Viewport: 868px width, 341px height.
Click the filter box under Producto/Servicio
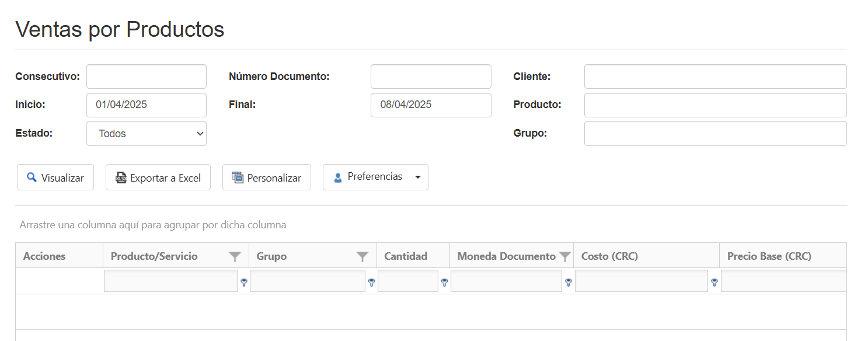click(171, 281)
